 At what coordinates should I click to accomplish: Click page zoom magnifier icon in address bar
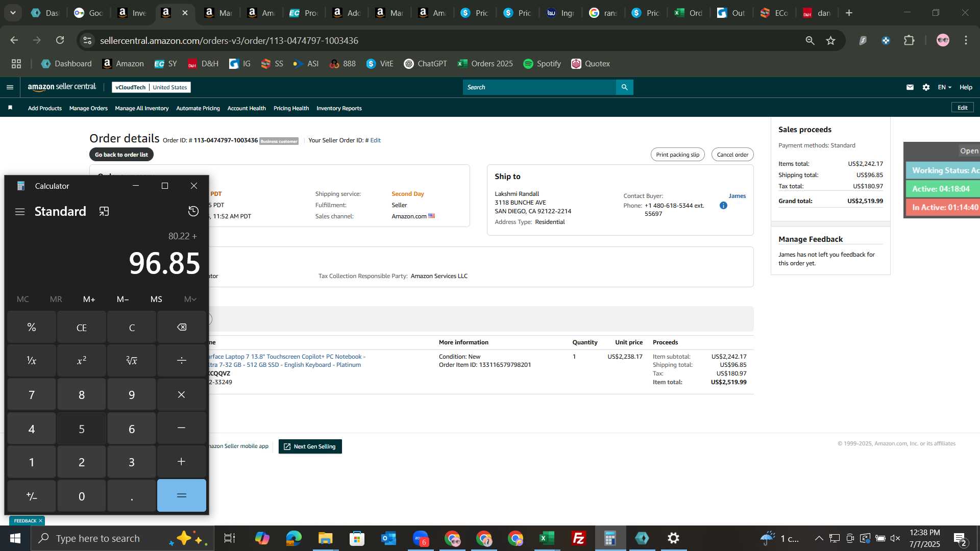pos(810,40)
